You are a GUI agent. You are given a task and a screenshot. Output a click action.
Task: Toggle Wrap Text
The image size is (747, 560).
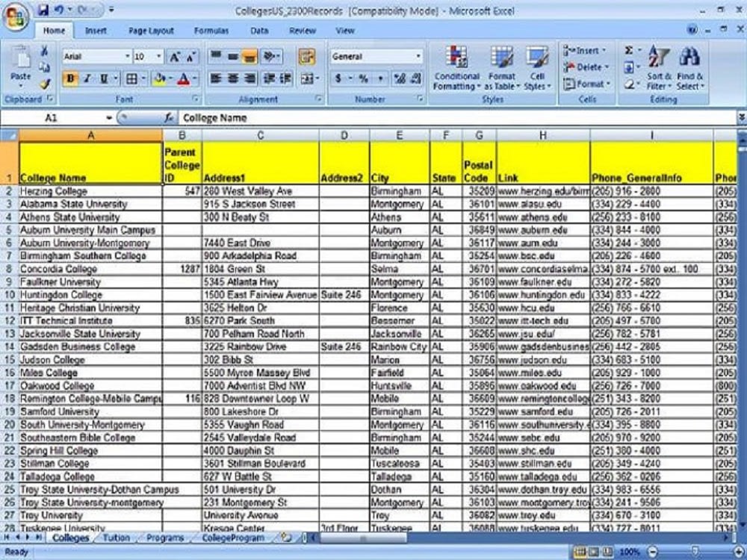[x=307, y=57]
